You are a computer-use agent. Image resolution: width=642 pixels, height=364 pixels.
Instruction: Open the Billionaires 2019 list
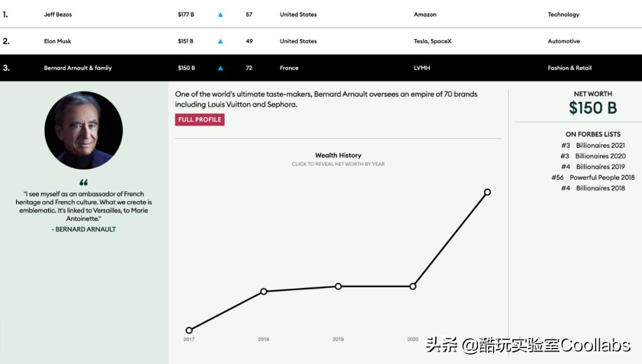[601, 166]
